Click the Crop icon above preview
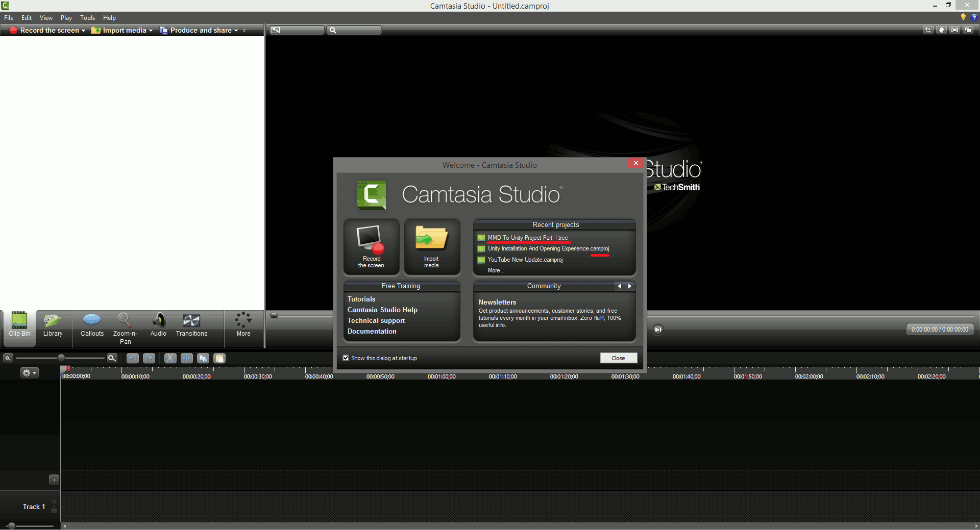 point(928,30)
